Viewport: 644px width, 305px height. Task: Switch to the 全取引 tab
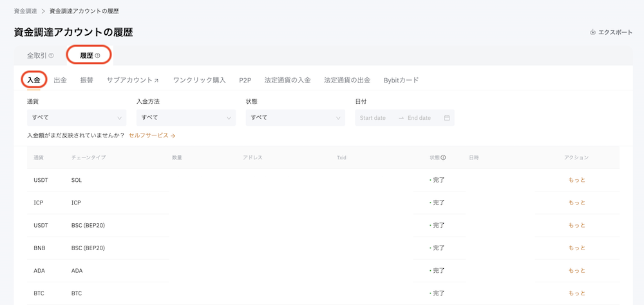40,55
